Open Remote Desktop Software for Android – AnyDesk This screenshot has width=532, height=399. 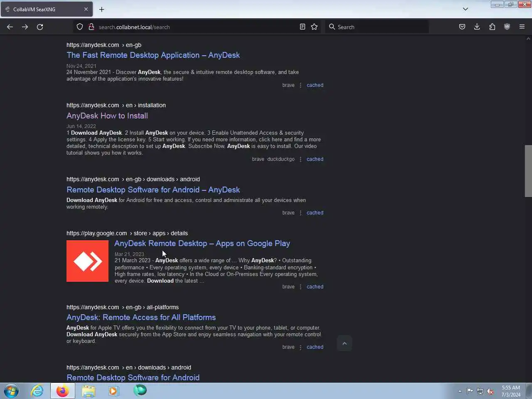[153, 190]
